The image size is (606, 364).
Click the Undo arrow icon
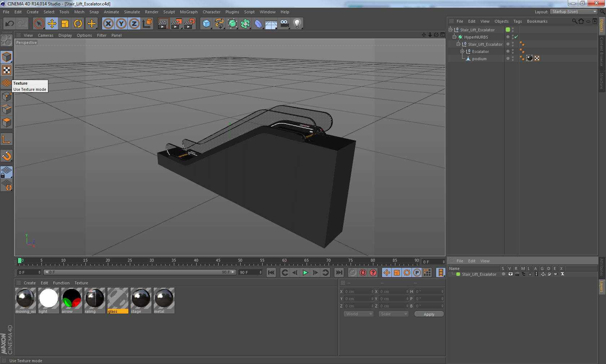pos(9,24)
